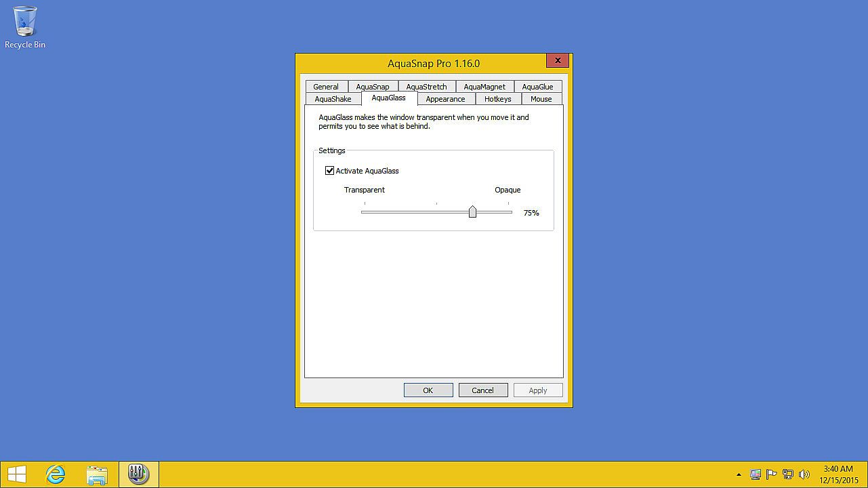Click the network tray icon
Viewport: 868px width, 488px height.
click(788, 474)
